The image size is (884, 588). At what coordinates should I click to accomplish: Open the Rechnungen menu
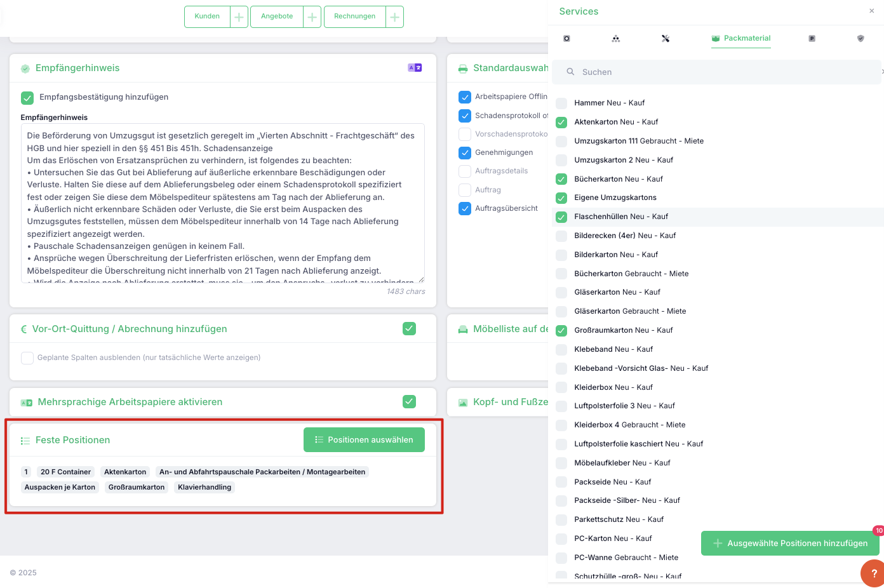pos(355,17)
